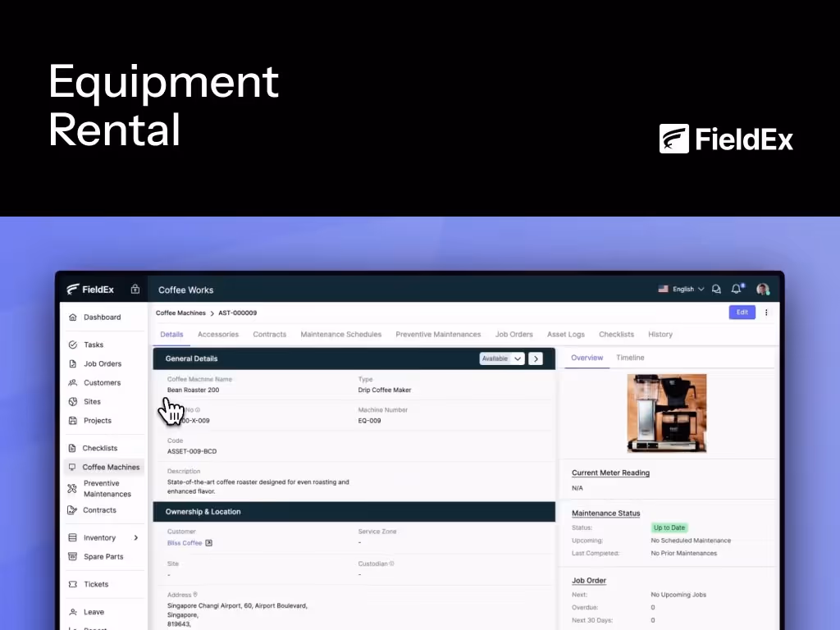The image size is (840, 630).
Task: Click the General Details section header
Action: (354, 358)
